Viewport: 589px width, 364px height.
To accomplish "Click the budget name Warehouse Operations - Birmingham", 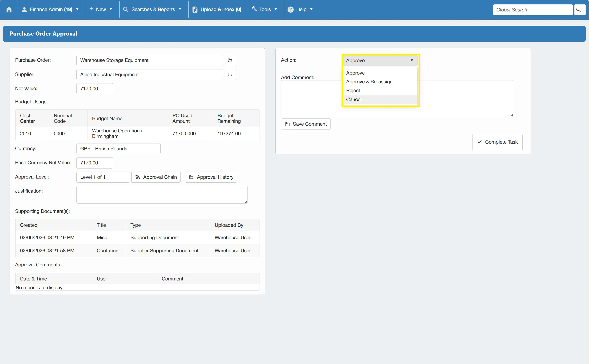I will (119, 133).
